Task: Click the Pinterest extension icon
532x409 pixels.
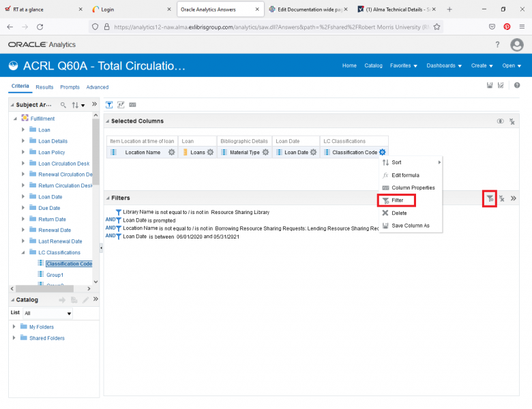Action: [x=507, y=27]
